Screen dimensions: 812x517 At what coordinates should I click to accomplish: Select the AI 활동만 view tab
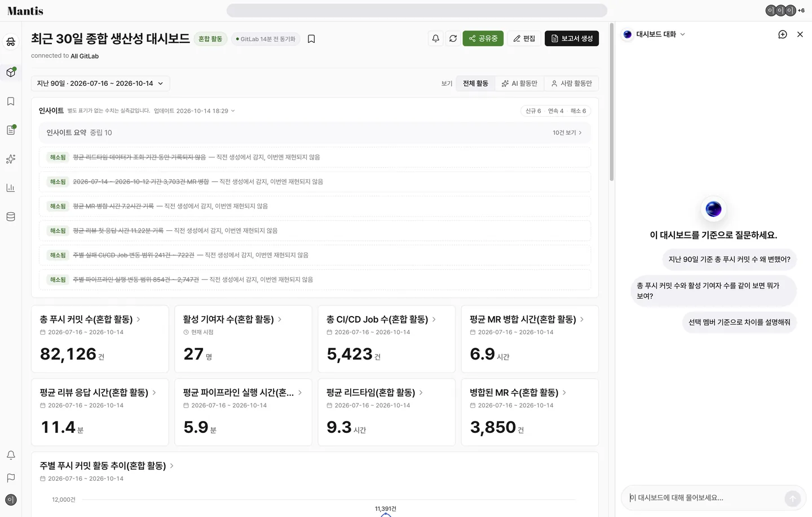(x=519, y=84)
